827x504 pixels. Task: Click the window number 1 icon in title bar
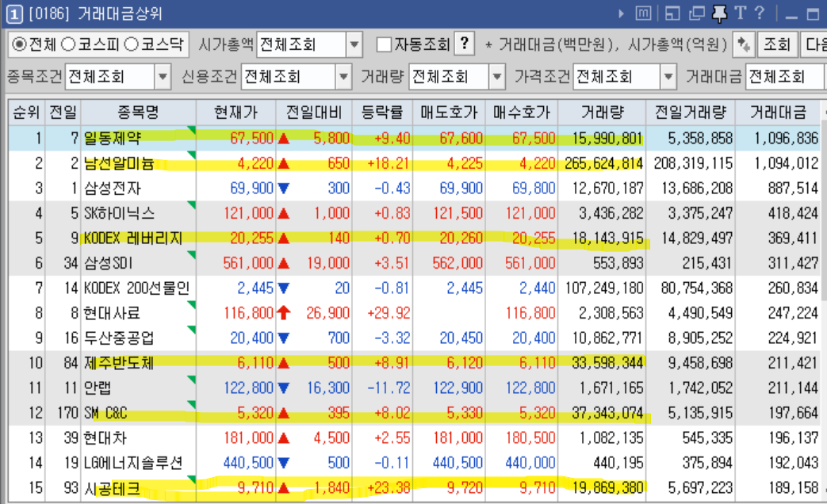(x=14, y=13)
